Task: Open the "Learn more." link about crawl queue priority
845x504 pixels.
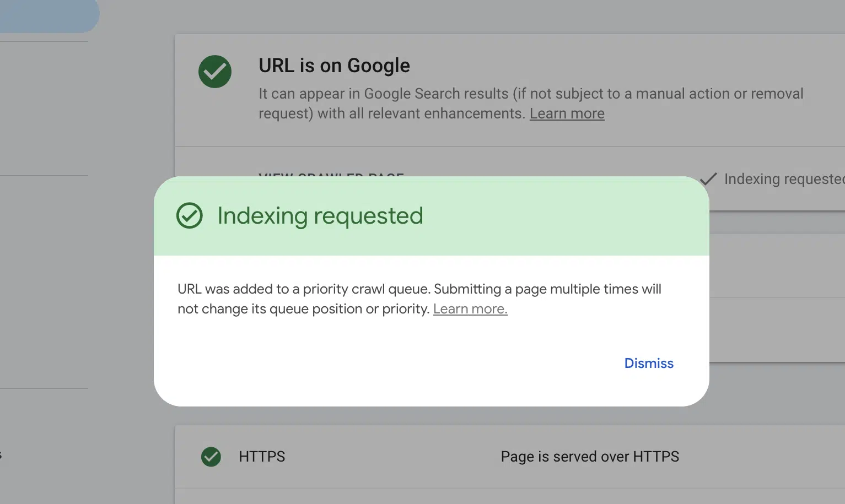Action: point(470,308)
